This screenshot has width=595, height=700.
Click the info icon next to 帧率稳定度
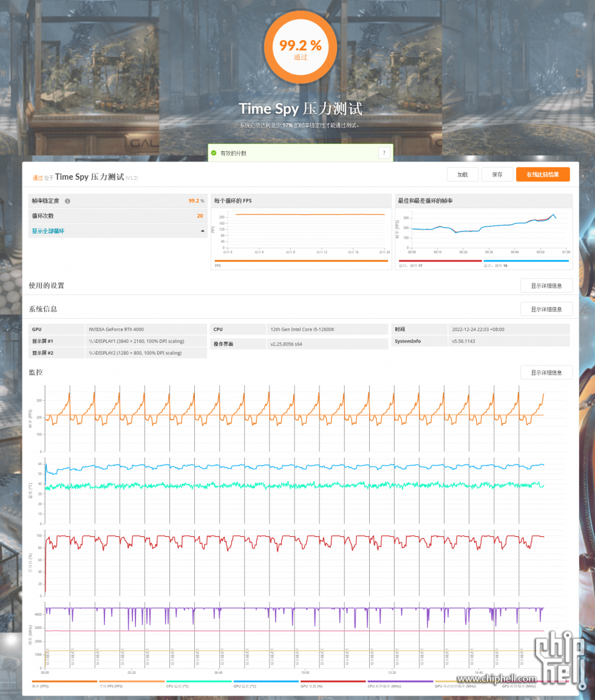pos(67,201)
